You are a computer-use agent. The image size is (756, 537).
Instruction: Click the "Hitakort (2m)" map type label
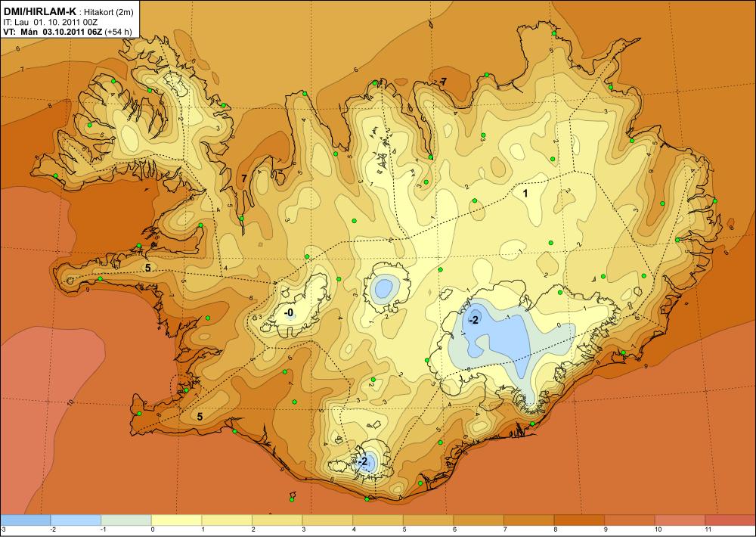pyautogui.click(x=108, y=11)
